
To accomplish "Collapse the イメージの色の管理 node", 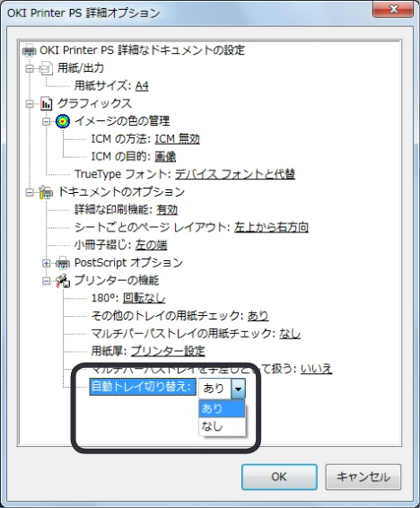I will click(47, 121).
